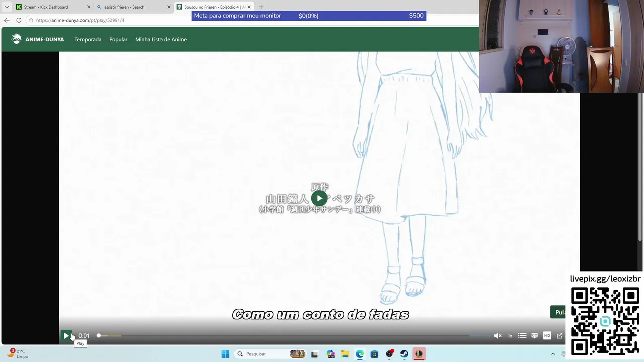Open the Temporada menu item
This screenshot has width=644, height=362.
point(88,39)
